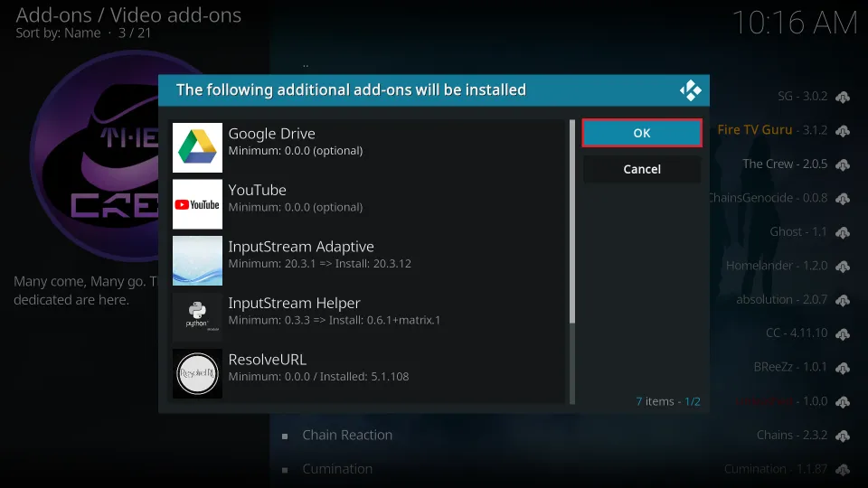
Task: Click the InputStream Helper python icon
Action: 197,317
